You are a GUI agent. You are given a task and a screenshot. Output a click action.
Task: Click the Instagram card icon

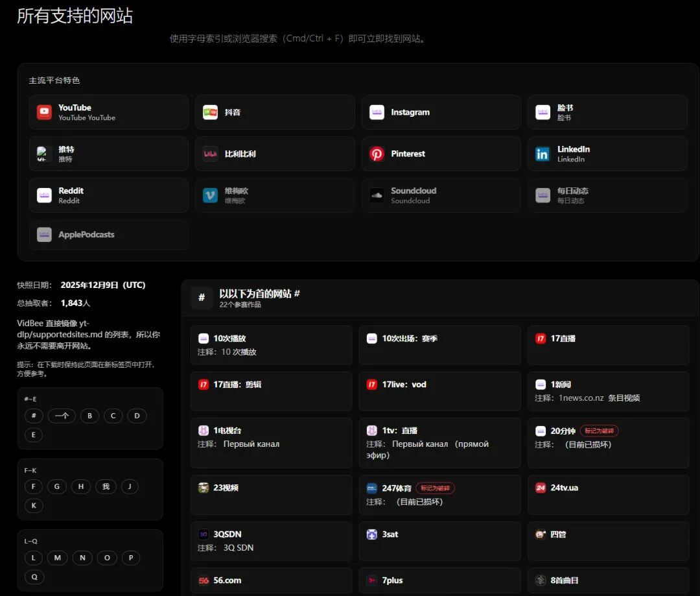point(377,112)
